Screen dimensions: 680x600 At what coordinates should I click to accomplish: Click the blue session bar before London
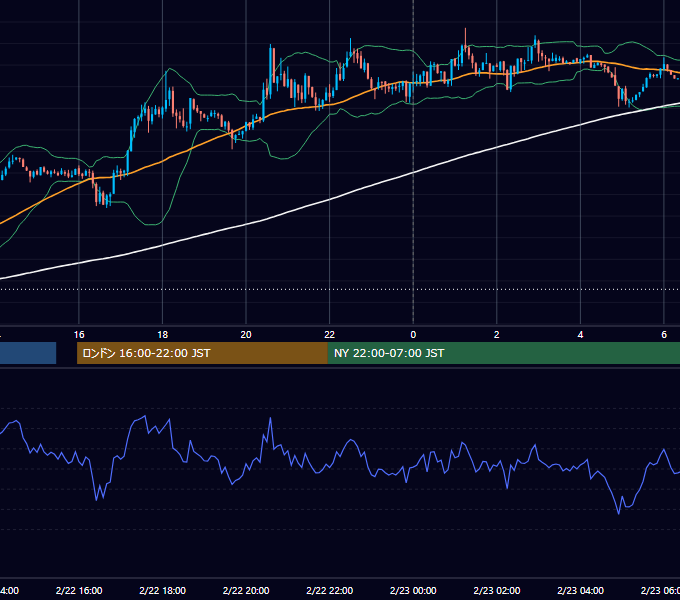[x=28, y=353]
